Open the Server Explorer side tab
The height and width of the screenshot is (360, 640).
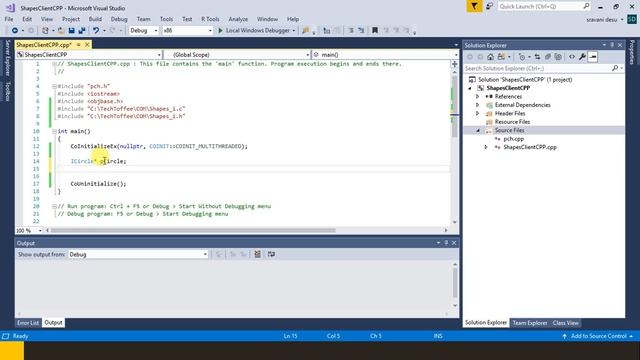point(7,58)
